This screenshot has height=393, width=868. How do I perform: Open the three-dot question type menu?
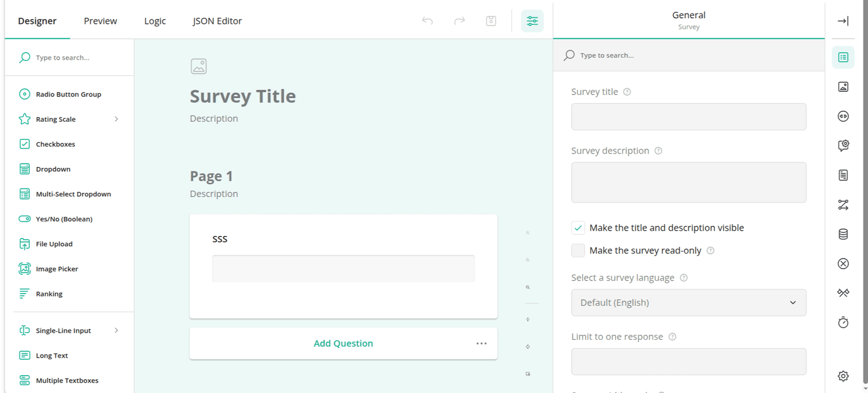481,343
